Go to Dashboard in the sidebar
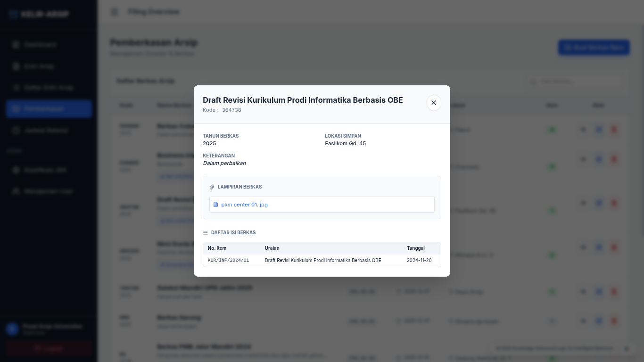The image size is (644, 362). pos(40,45)
